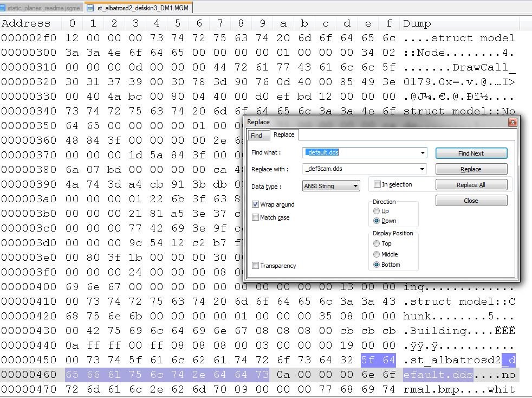Uncheck the Wrap around option
Screen dimensions: 532x398
coord(256,204)
